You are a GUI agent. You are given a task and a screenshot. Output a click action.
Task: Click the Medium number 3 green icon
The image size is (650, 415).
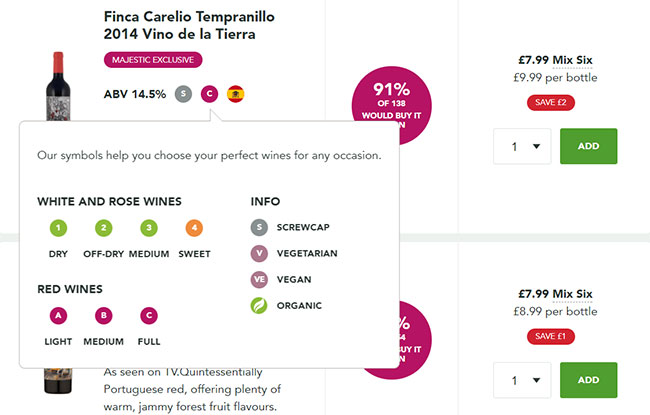(x=149, y=228)
